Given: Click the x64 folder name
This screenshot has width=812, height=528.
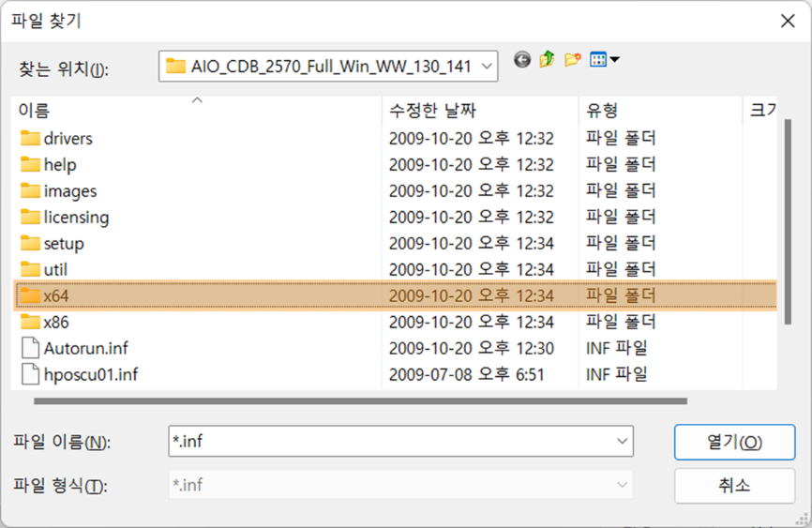Looking at the screenshot, I should [56, 295].
